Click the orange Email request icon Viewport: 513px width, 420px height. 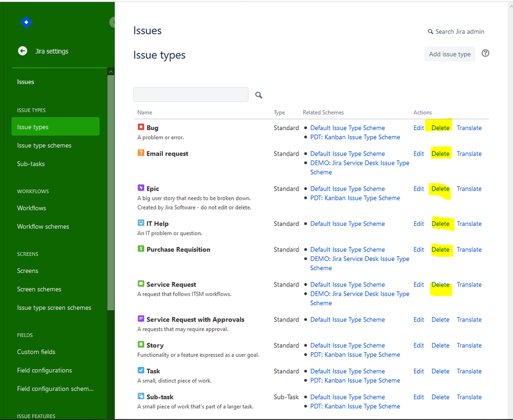tap(141, 153)
